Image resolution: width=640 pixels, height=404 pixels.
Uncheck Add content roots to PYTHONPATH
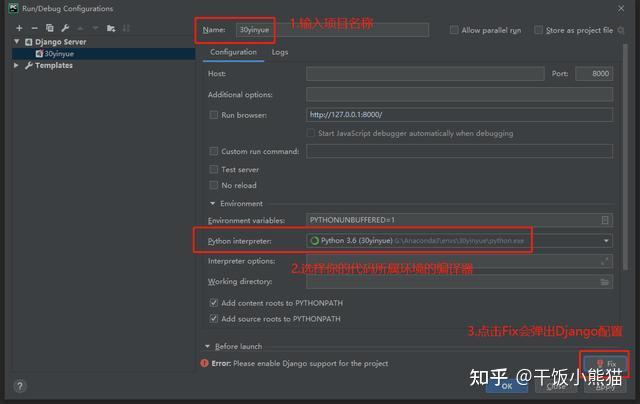[x=213, y=303]
